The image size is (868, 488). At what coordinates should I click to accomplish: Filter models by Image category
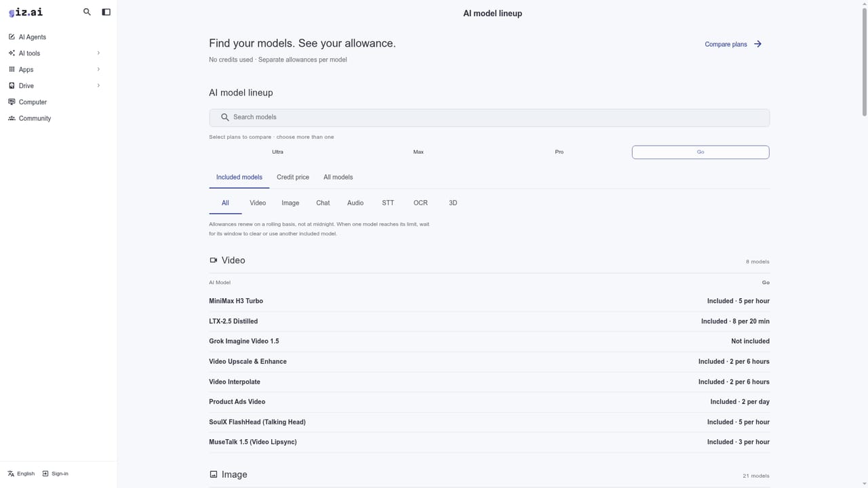[x=290, y=203]
